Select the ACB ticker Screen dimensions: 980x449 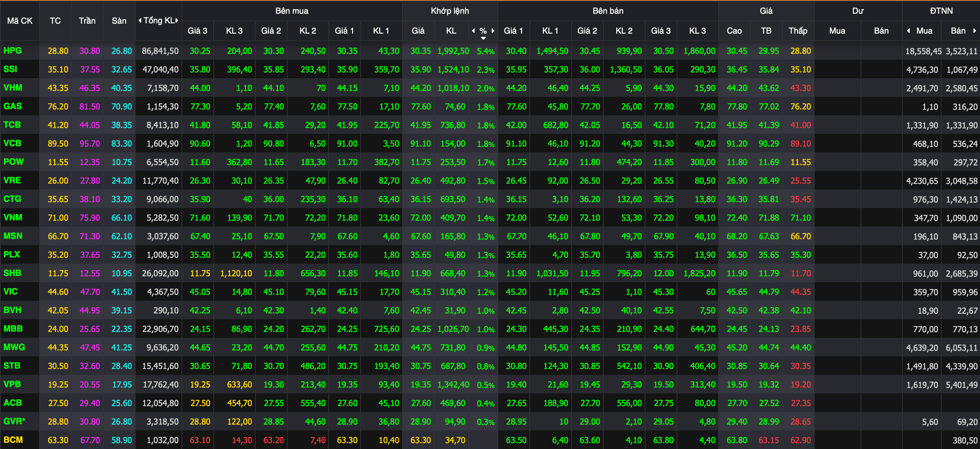(13, 403)
